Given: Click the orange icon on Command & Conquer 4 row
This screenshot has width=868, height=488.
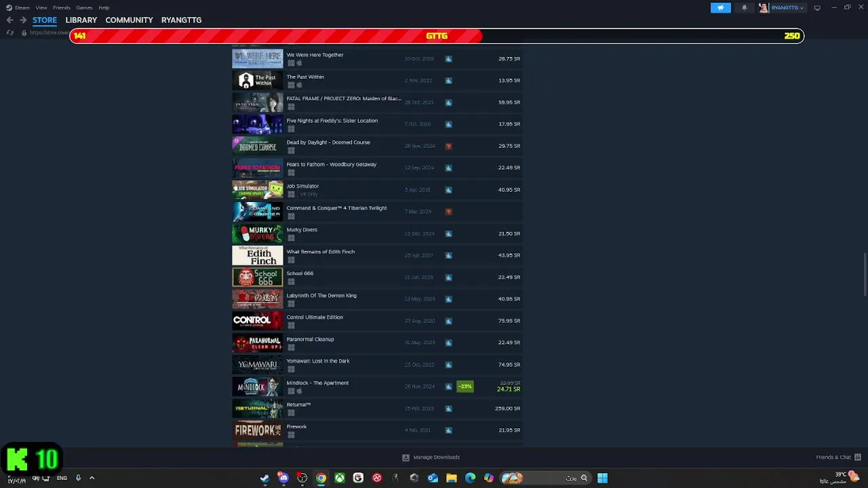Looking at the screenshot, I should 448,211.
